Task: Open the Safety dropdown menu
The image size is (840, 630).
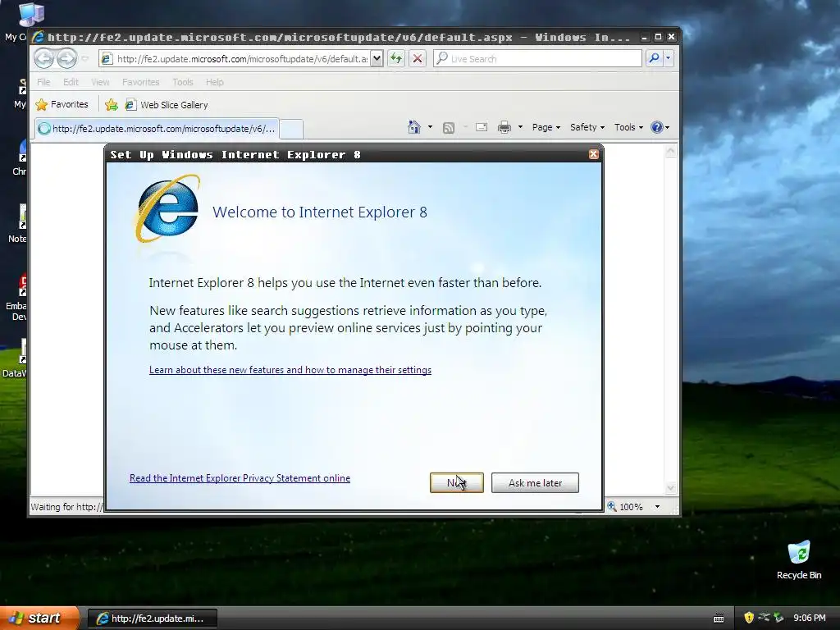Action: [587, 127]
